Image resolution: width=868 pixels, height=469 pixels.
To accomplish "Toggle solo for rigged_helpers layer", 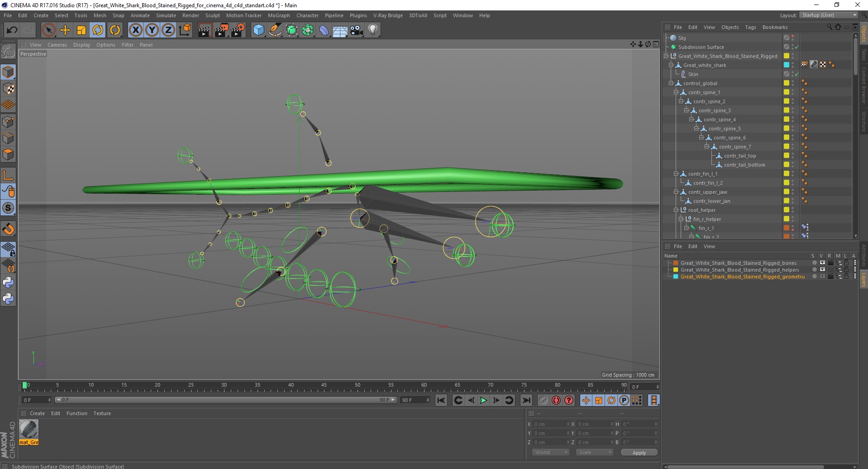I will 814,270.
